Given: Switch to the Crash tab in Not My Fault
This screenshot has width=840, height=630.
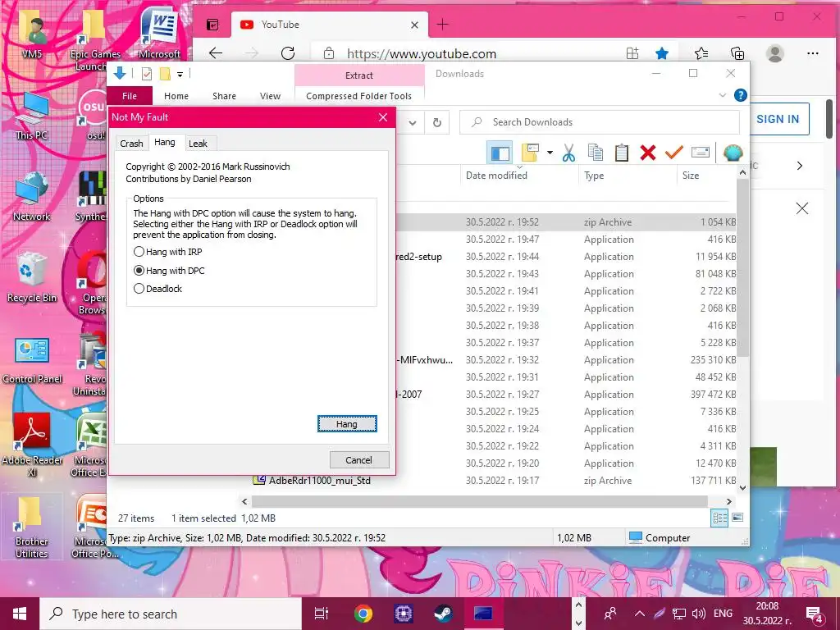Looking at the screenshot, I should pyautogui.click(x=131, y=143).
